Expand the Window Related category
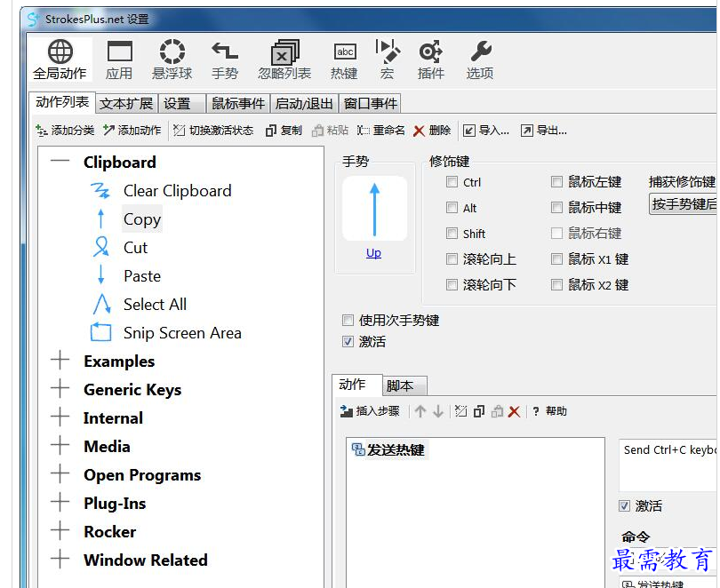 [x=60, y=560]
